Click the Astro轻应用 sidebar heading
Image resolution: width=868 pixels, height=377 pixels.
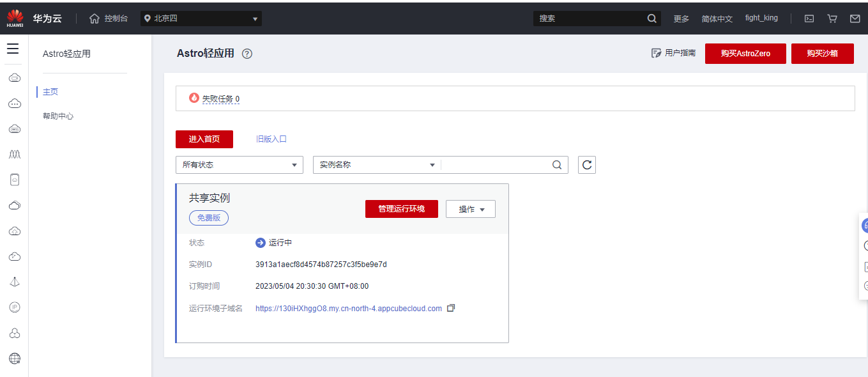(x=66, y=54)
